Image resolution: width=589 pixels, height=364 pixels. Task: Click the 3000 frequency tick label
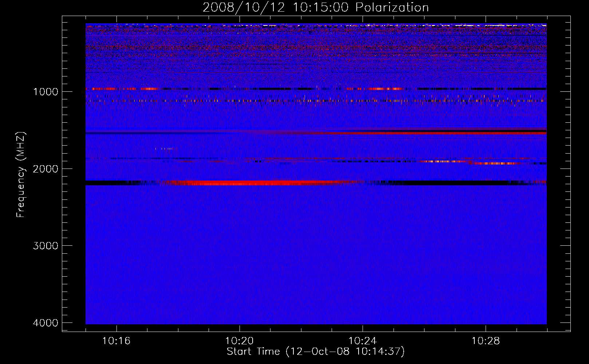(46, 246)
